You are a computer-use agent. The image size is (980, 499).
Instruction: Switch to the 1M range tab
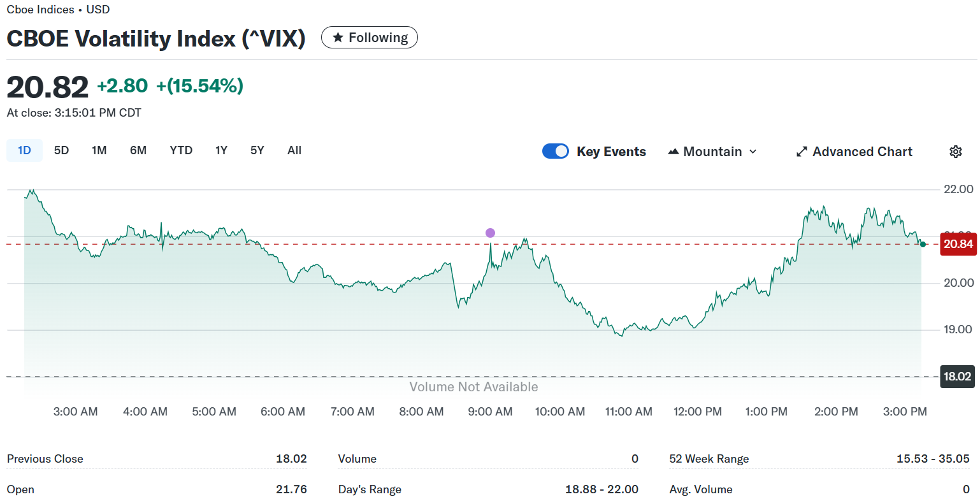[99, 150]
